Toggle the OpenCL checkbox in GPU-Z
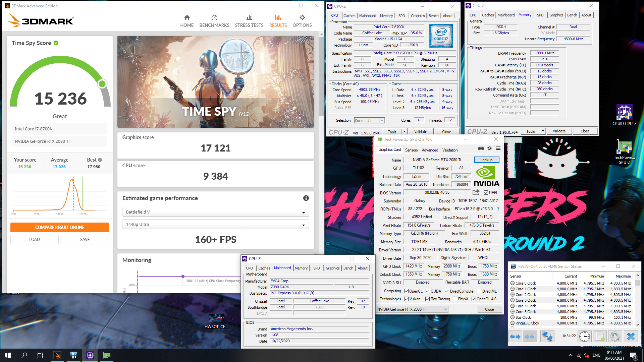 click(x=406, y=291)
